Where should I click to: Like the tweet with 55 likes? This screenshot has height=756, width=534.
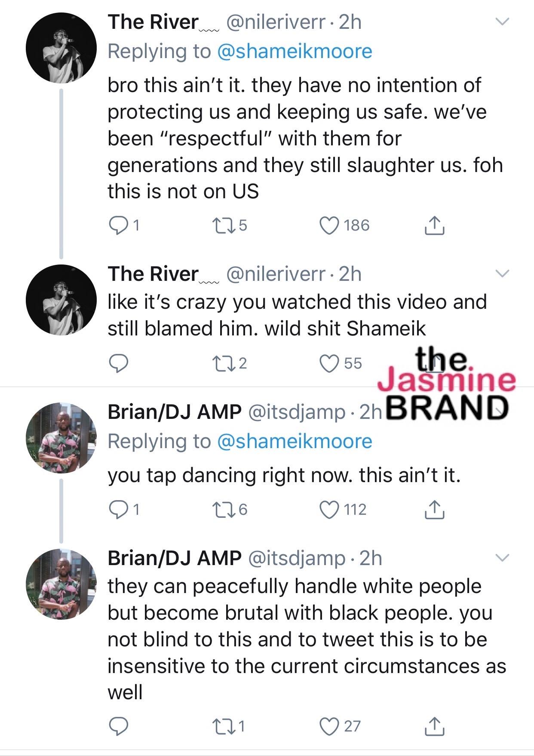[329, 363]
